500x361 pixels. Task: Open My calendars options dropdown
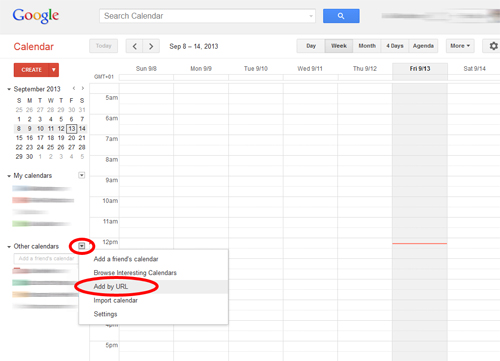(x=82, y=175)
